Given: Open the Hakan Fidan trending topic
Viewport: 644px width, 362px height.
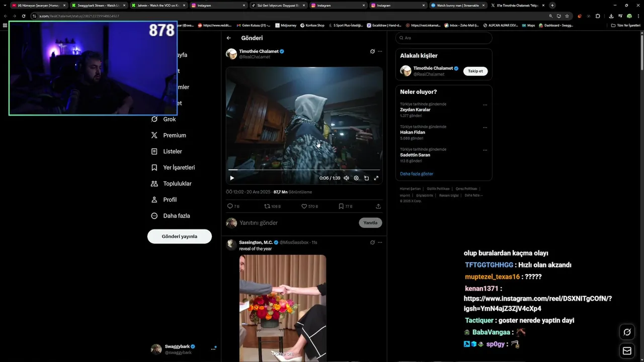Looking at the screenshot, I should coord(413,132).
